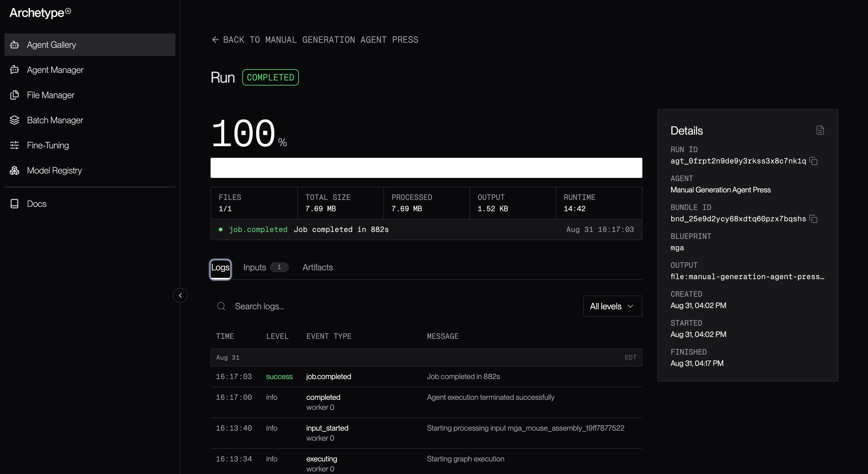Click the full 100% progress bar
The width and height of the screenshot is (868, 474).
426,168
